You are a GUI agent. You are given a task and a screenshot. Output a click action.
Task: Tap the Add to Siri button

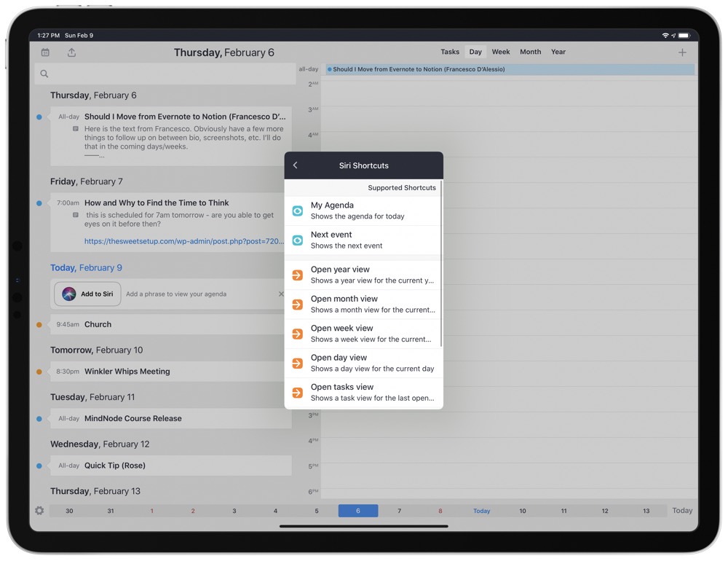(x=87, y=294)
